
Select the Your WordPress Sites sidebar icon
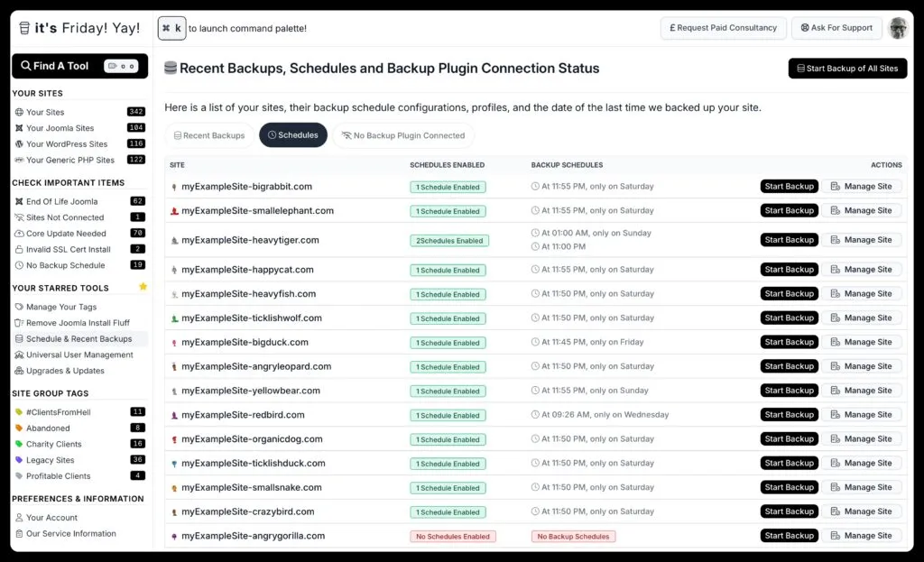18,143
